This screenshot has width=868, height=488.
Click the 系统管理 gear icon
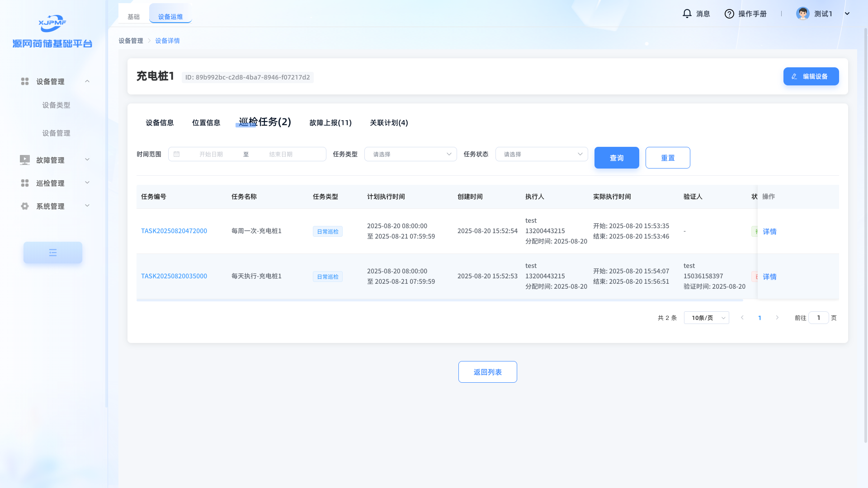(x=25, y=206)
